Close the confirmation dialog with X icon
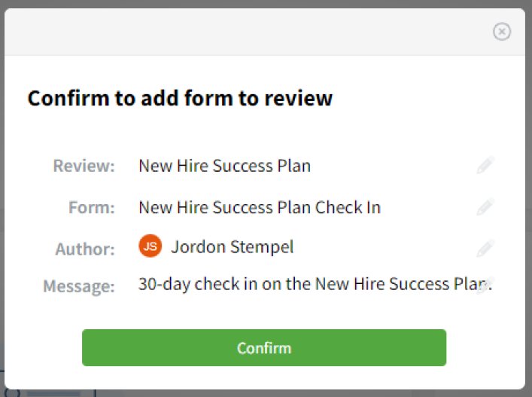Screen dimensions: 532x397 tap(502, 32)
